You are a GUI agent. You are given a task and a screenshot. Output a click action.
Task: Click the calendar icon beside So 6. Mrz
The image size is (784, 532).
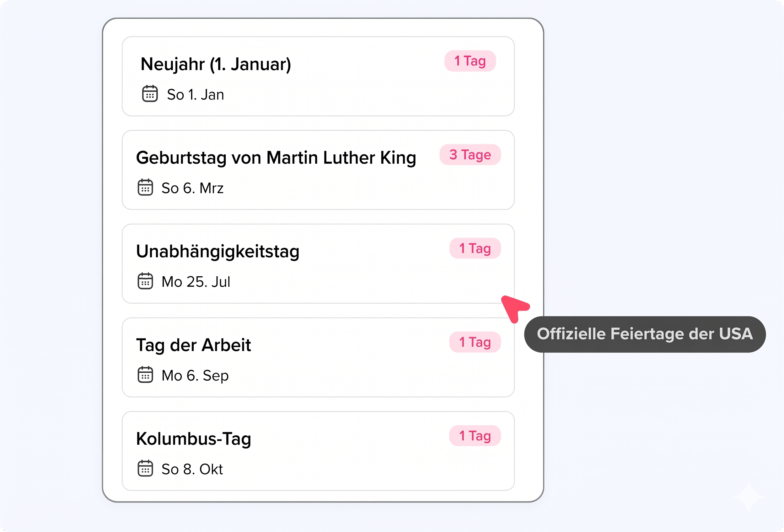coord(145,188)
